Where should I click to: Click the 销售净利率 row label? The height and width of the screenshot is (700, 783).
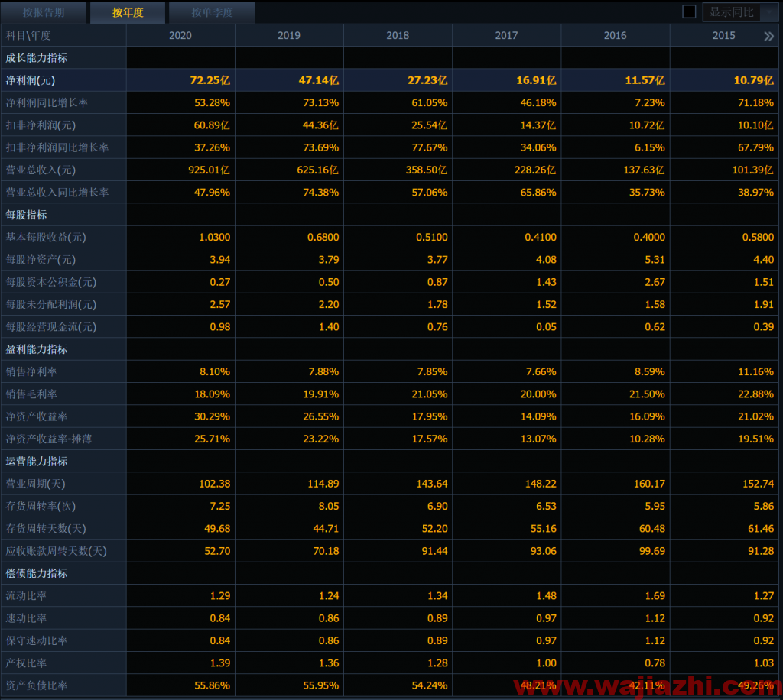pos(31,371)
